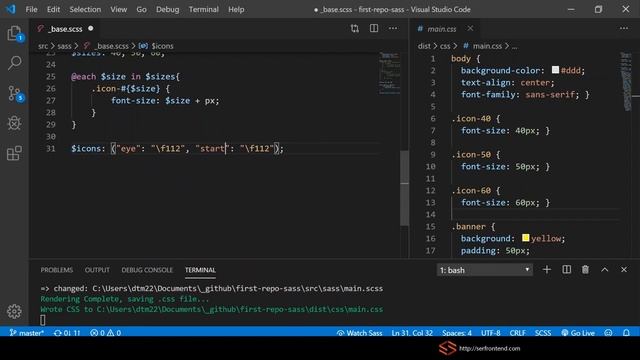Click the src breadcrumb segment
Viewport: 640px width, 360px height.
pos(43,46)
